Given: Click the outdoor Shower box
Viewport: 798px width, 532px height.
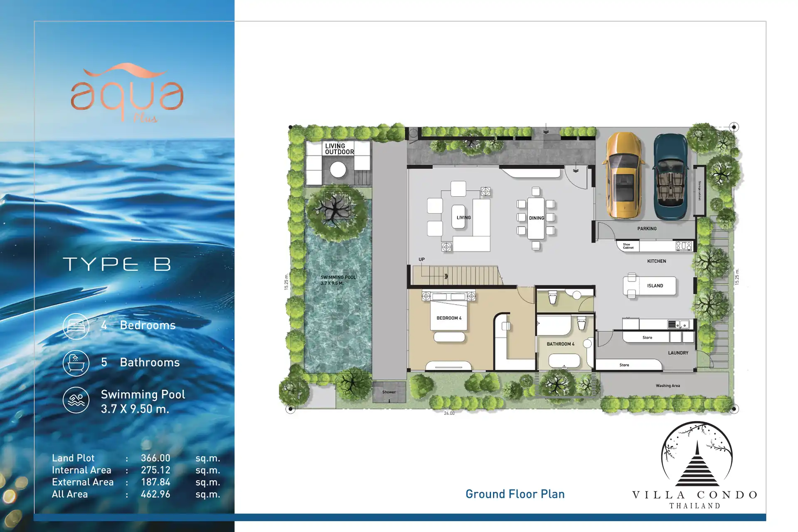Looking at the screenshot, I should coord(389,392).
